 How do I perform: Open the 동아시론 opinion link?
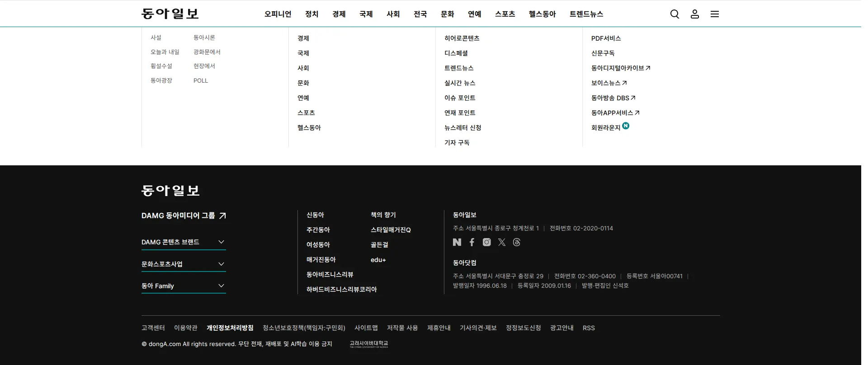[x=204, y=37]
